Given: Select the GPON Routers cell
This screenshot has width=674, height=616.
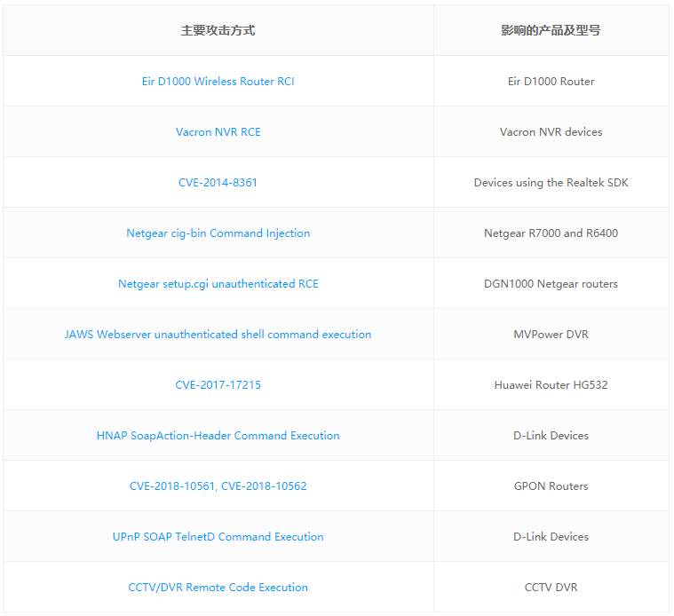Looking at the screenshot, I should pos(551,486).
